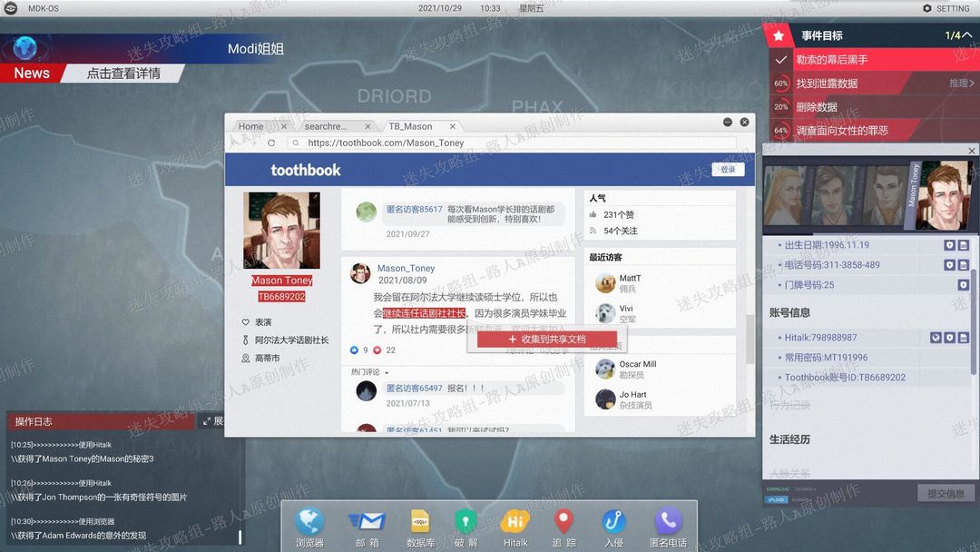Click the 20% progress circle on 删除数据
This screenshot has width=980, height=552.
[780, 107]
